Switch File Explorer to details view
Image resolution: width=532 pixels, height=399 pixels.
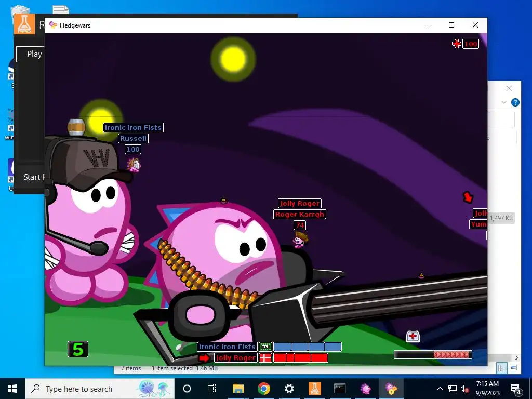(502, 367)
